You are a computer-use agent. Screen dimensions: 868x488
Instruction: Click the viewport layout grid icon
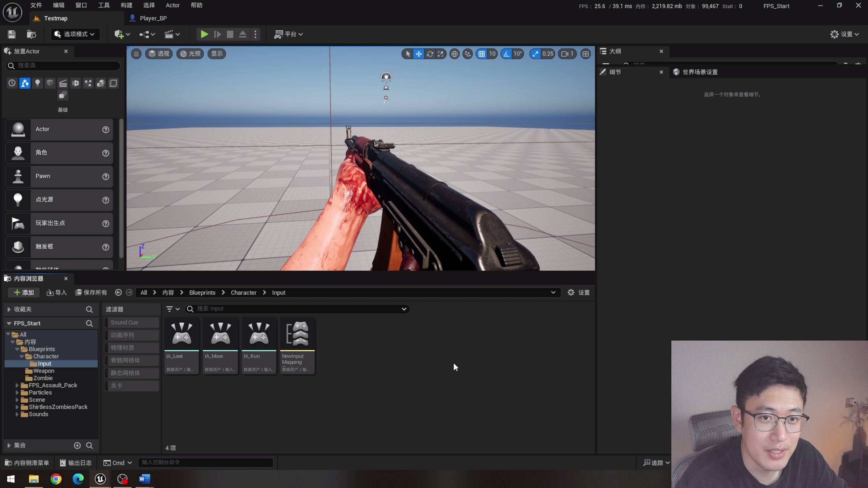pyautogui.click(x=586, y=54)
